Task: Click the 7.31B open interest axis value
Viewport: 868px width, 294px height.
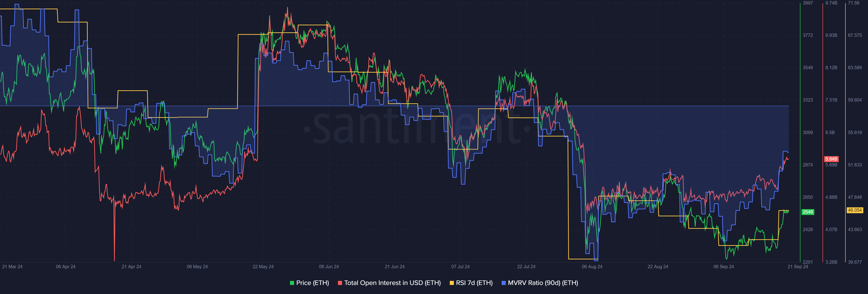Action: [x=831, y=100]
